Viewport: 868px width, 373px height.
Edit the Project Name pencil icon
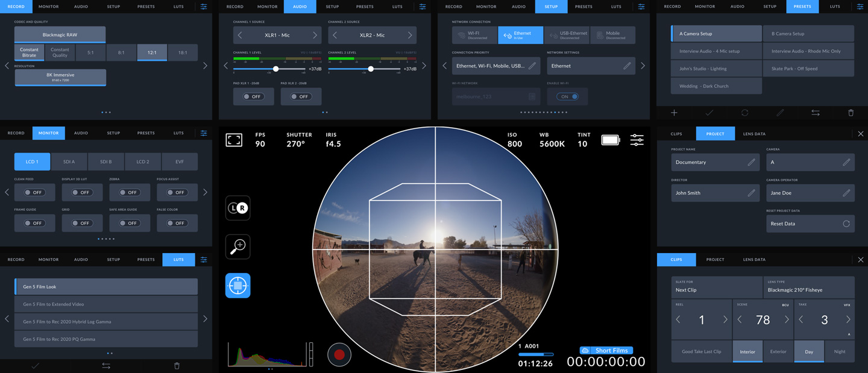coord(751,162)
